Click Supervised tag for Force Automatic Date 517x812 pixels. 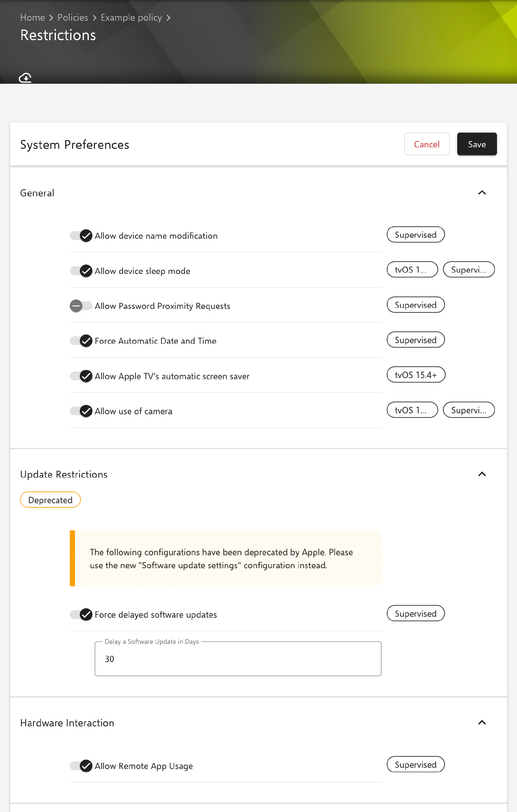pos(416,340)
